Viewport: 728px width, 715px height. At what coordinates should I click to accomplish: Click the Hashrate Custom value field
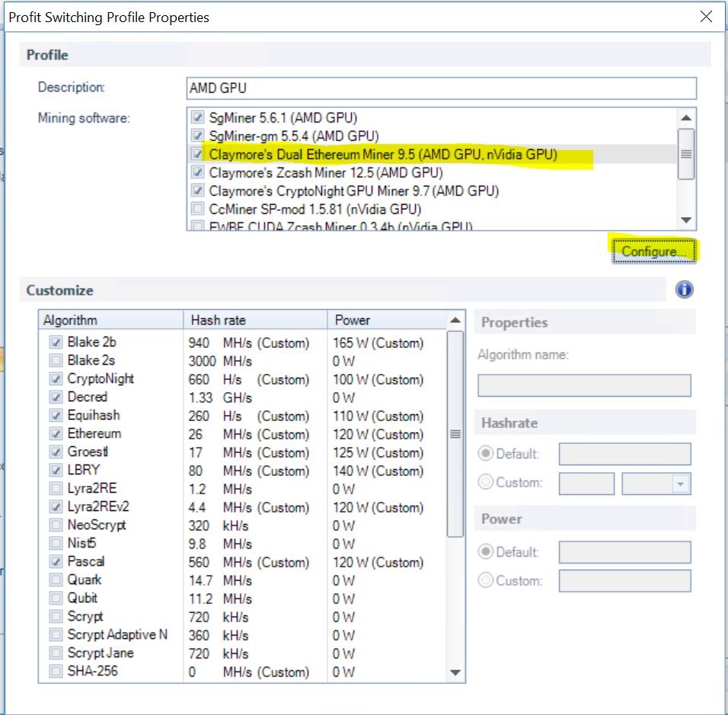tap(587, 484)
